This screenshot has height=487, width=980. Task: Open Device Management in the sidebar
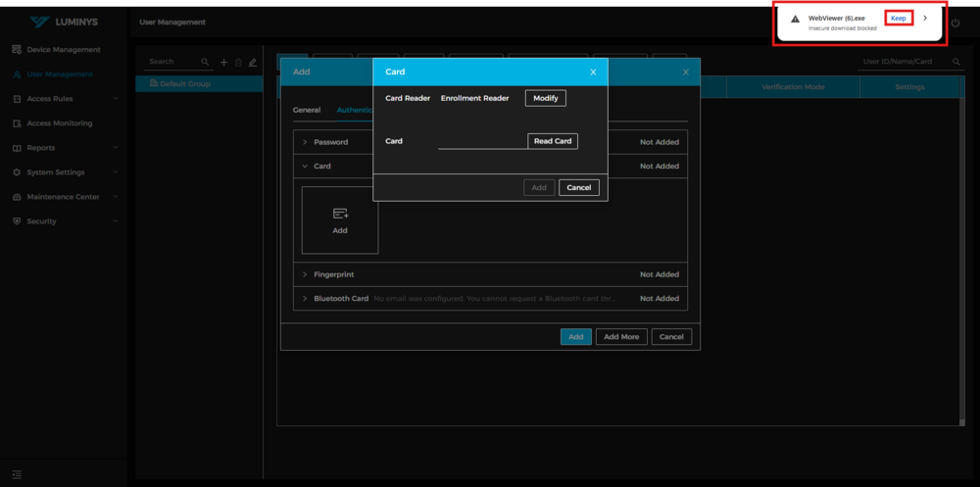[x=63, y=49]
